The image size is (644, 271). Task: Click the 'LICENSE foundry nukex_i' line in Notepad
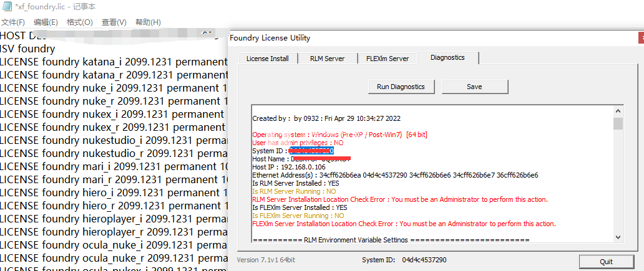click(114, 115)
